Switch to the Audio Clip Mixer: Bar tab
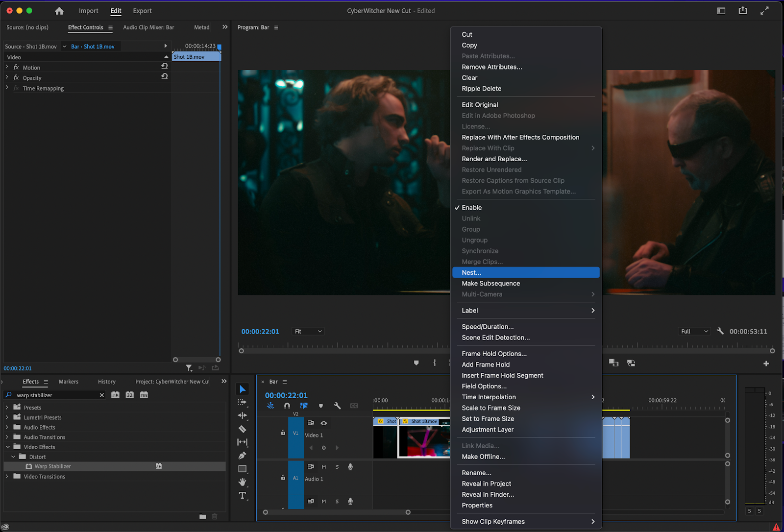Screen dimensions: 784x532 (x=148, y=27)
